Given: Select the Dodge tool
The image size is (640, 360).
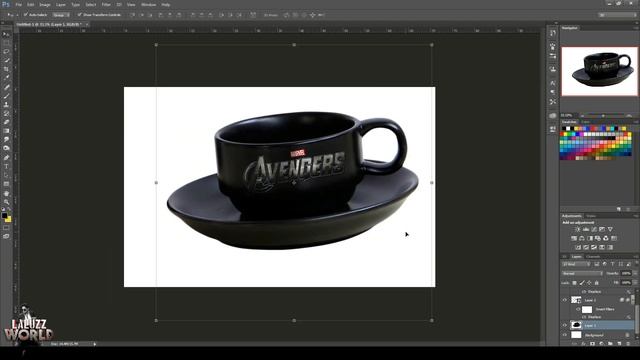Looking at the screenshot, I should 6,148.
